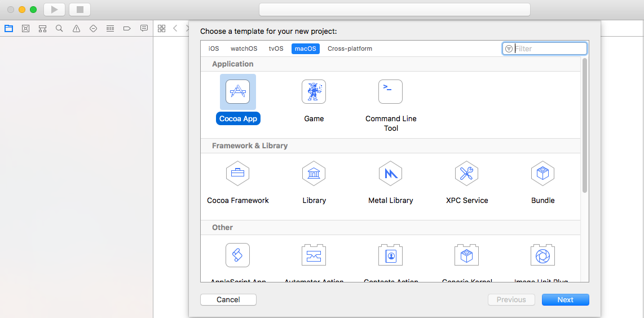The width and height of the screenshot is (644, 318).
Task: Select the macOS tab
Action: pos(306,48)
